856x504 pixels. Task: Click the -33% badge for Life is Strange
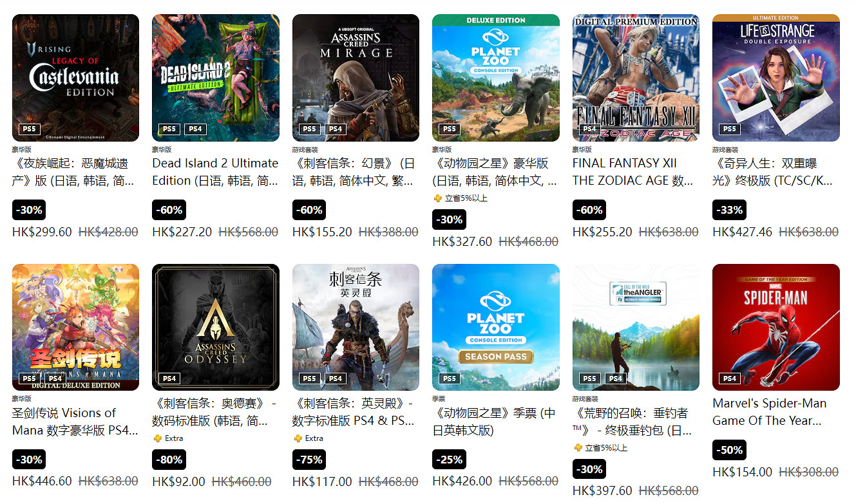[729, 210]
